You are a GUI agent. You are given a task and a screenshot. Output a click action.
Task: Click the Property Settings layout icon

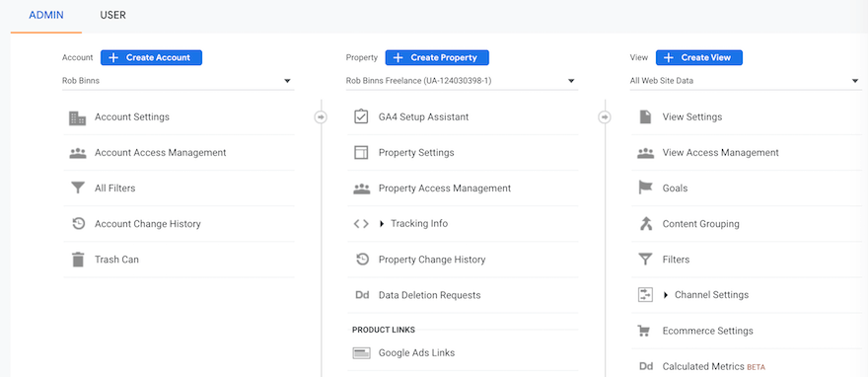click(x=361, y=153)
